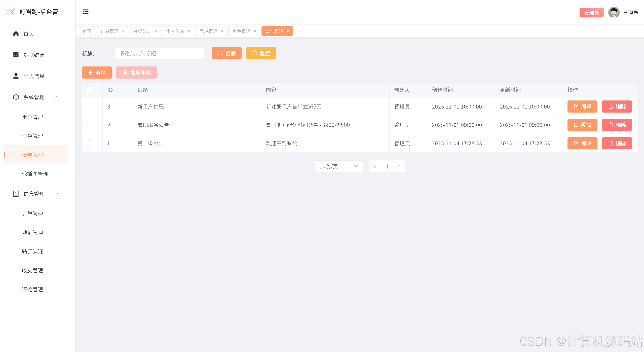Image resolution: width=644 pixels, height=352 pixels.
Task: Click the 信息管理 document icon
Action: 16,194
